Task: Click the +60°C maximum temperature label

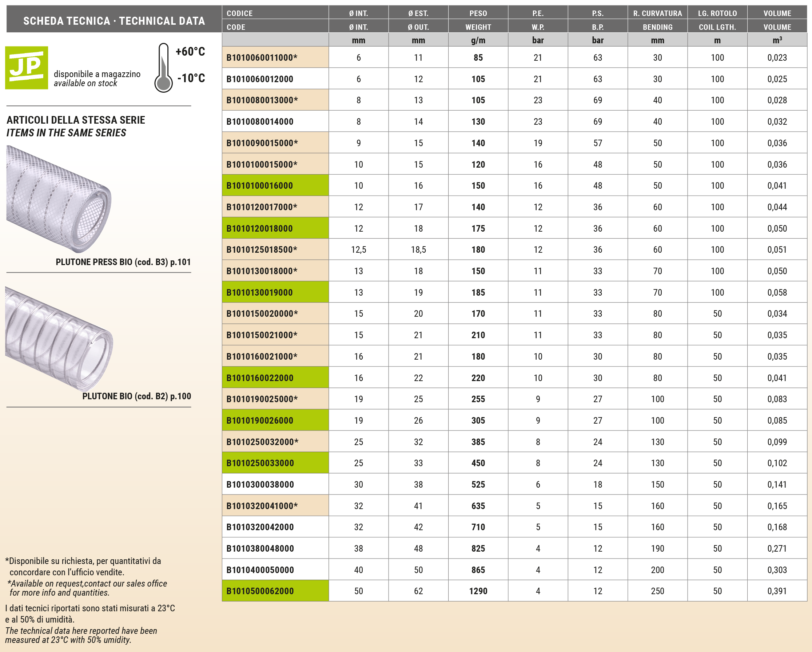Action: tap(190, 52)
